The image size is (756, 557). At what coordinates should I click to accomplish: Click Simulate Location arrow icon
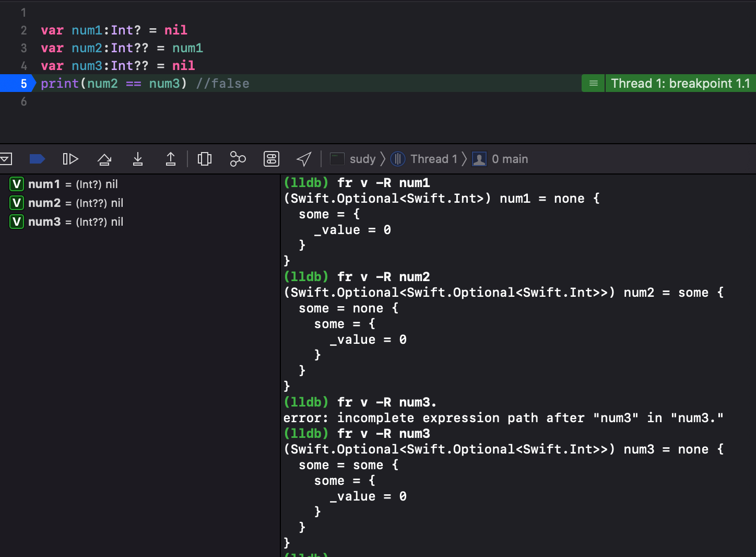point(304,159)
